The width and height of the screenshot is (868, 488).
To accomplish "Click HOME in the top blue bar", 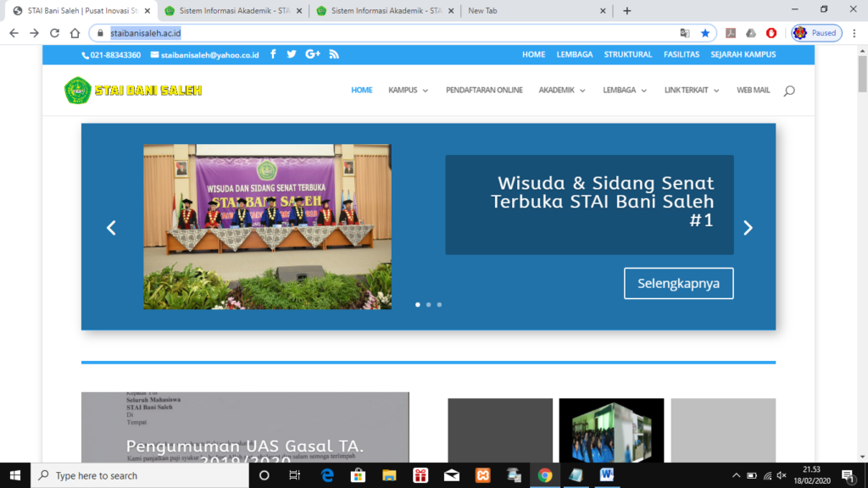I will (534, 54).
